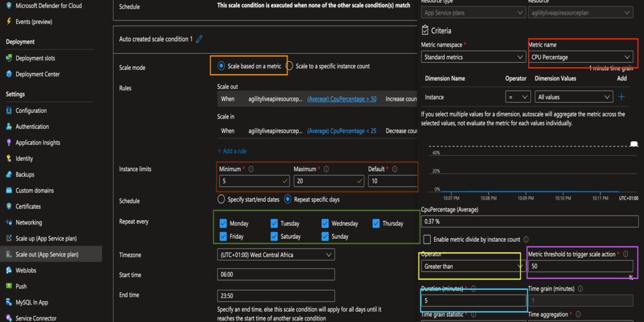
Task: Click the Scale out (App Service plan) icon
Action: (x=8, y=255)
